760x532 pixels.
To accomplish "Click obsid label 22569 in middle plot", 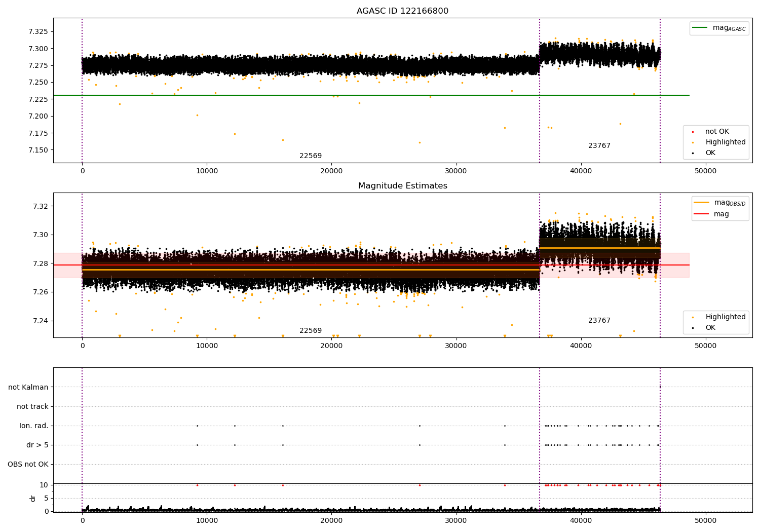I will coord(311,331).
